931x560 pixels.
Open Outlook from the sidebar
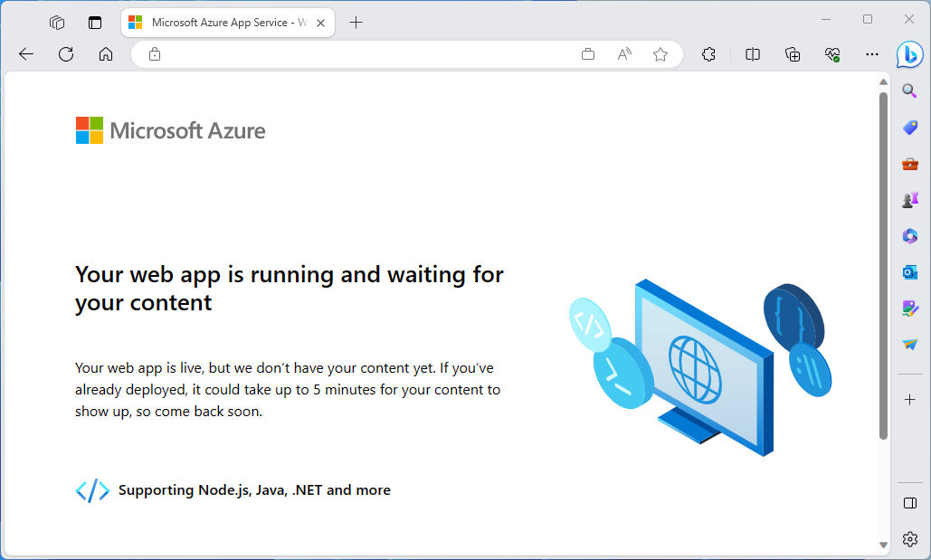coord(909,271)
